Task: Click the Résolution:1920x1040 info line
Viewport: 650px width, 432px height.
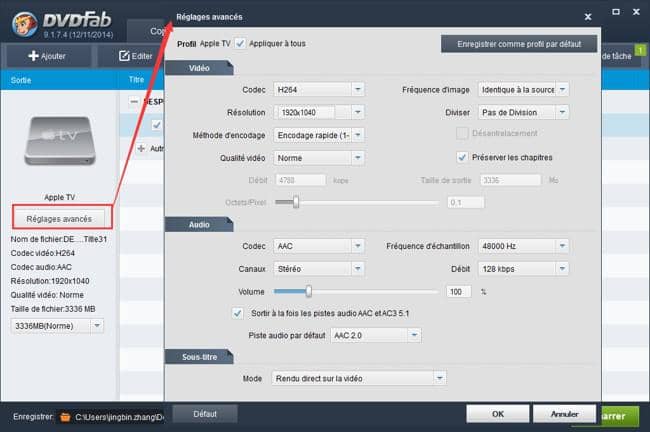Action: (50, 281)
